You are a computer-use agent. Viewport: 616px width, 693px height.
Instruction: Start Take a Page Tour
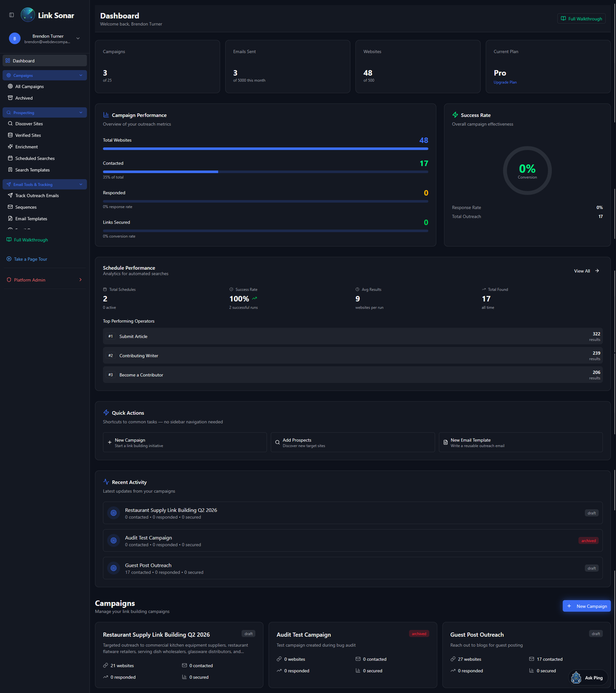[x=27, y=259]
